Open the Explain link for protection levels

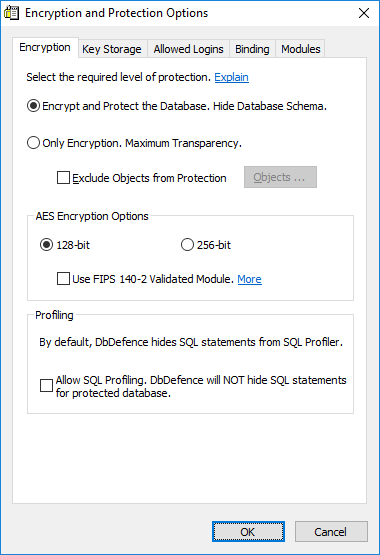point(231,77)
